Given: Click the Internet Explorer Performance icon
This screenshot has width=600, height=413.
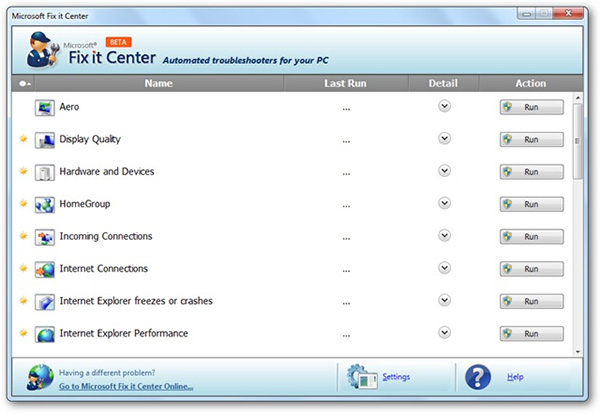Looking at the screenshot, I should click(x=45, y=334).
